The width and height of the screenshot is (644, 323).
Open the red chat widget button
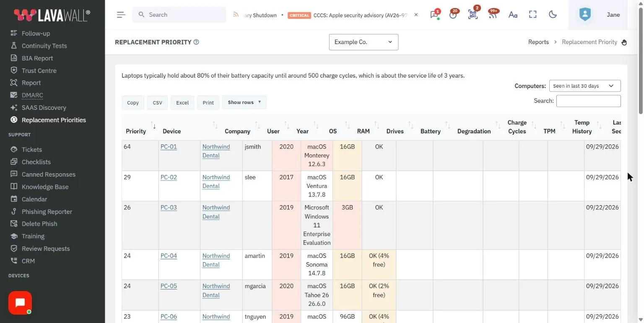point(20,303)
